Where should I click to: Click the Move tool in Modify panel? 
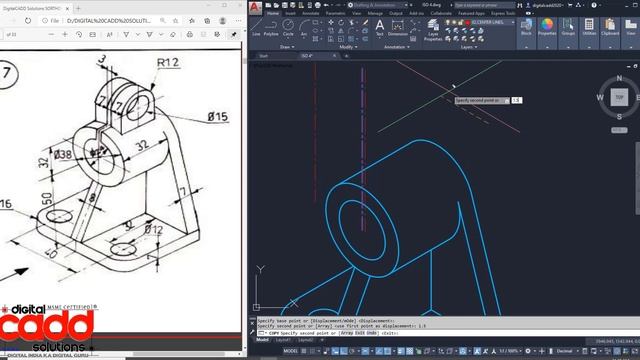click(331, 22)
